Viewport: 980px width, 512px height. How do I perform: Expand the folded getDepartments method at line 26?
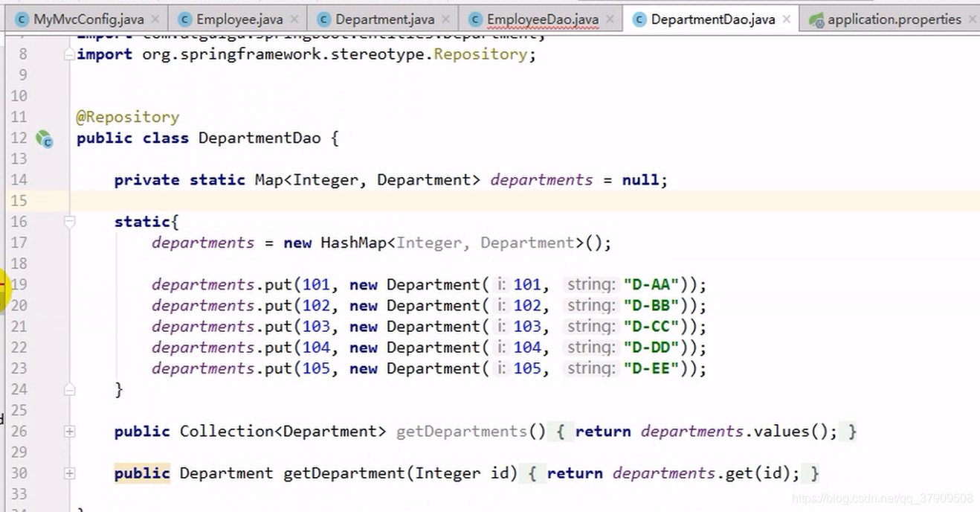click(x=69, y=432)
